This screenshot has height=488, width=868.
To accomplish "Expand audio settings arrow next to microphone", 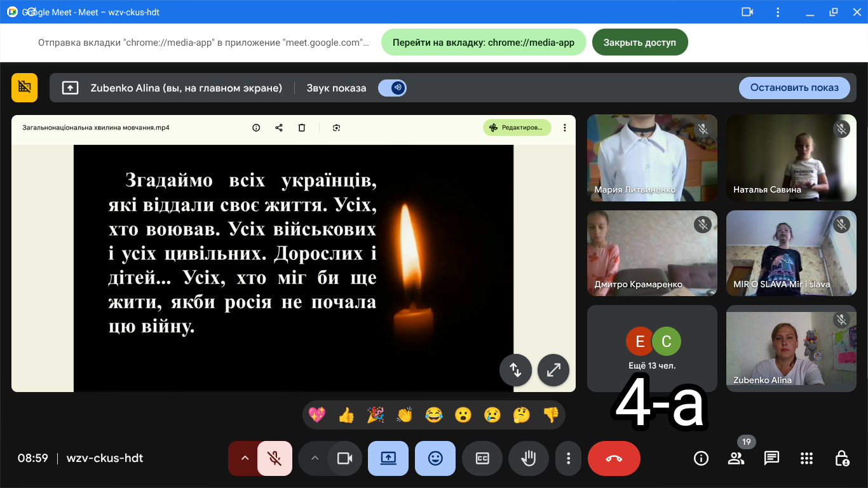I will pyautogui.click(x=244, y=458).
